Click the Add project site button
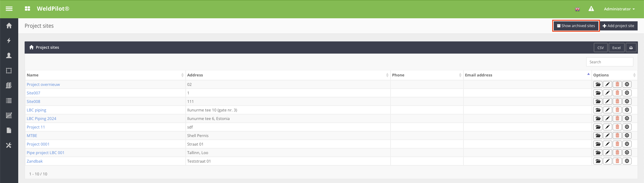The height and width of the screenshot is (183, 644). pyautogui.click(x=618, y=26)
